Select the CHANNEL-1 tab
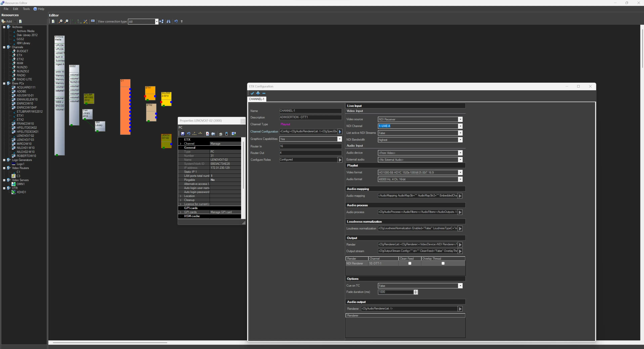 [256, 99]
